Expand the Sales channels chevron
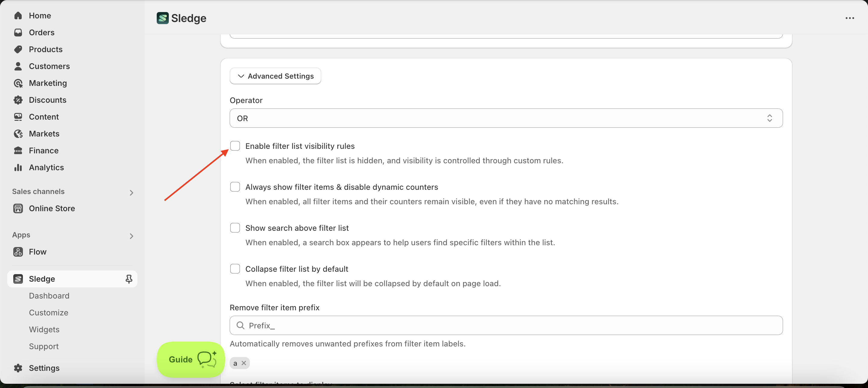868x388 pixels. [x=131, y=193]
